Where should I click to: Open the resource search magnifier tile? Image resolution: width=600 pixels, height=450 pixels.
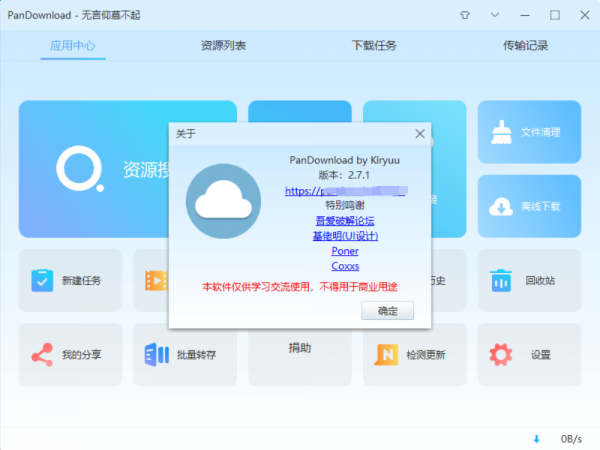[94, 169]
